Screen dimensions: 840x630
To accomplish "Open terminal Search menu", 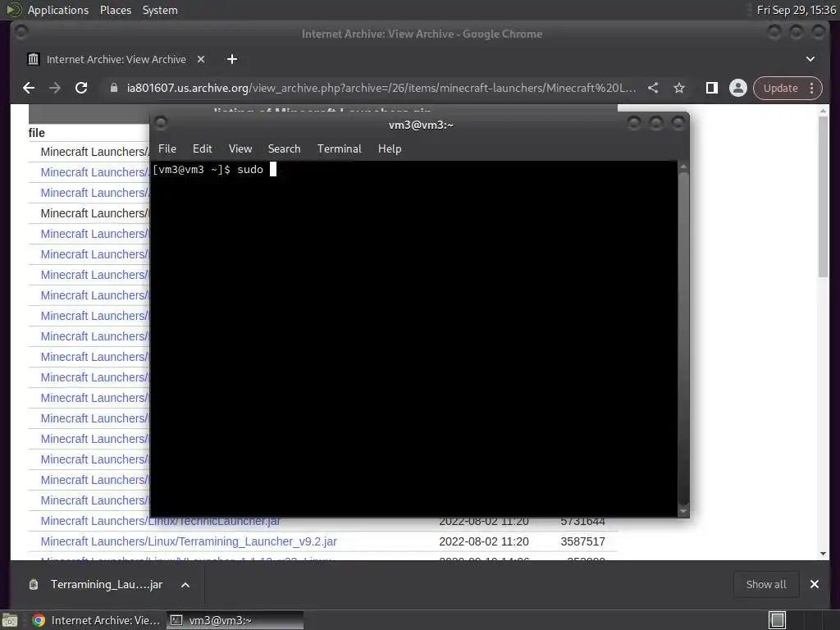I will [x=284, y=148].
